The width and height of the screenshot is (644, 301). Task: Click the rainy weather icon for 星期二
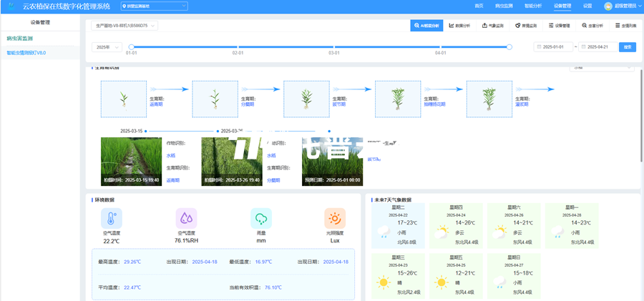[384, 232]
